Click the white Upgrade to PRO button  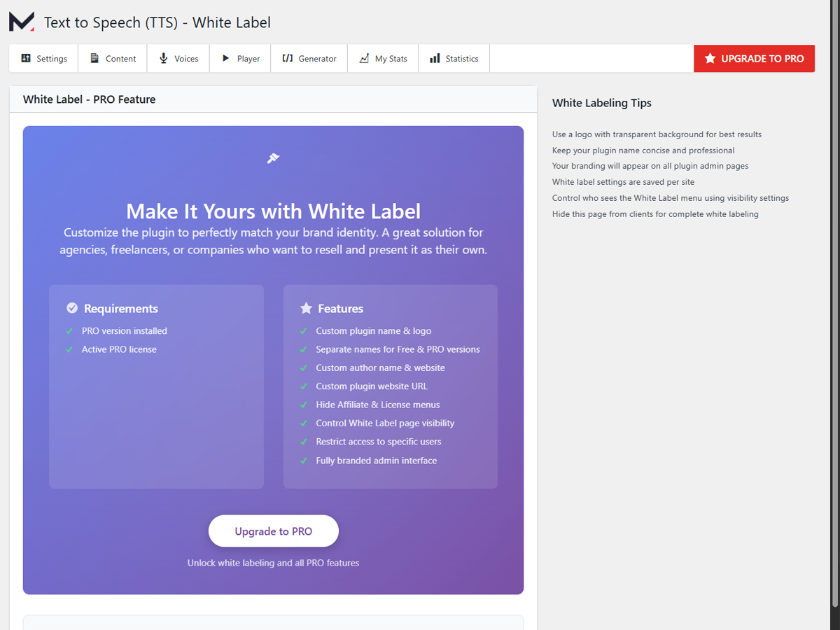[273, 531]
